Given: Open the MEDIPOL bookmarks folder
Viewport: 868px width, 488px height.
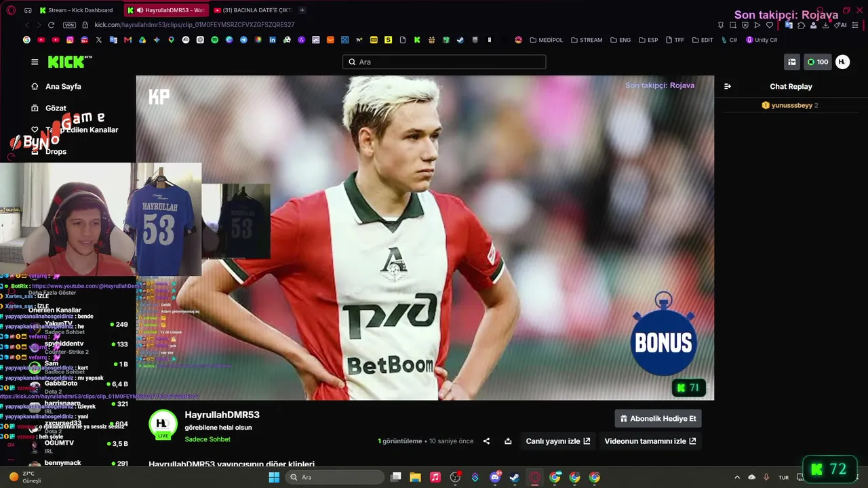Looking at the screenshot, I should 547,40.
